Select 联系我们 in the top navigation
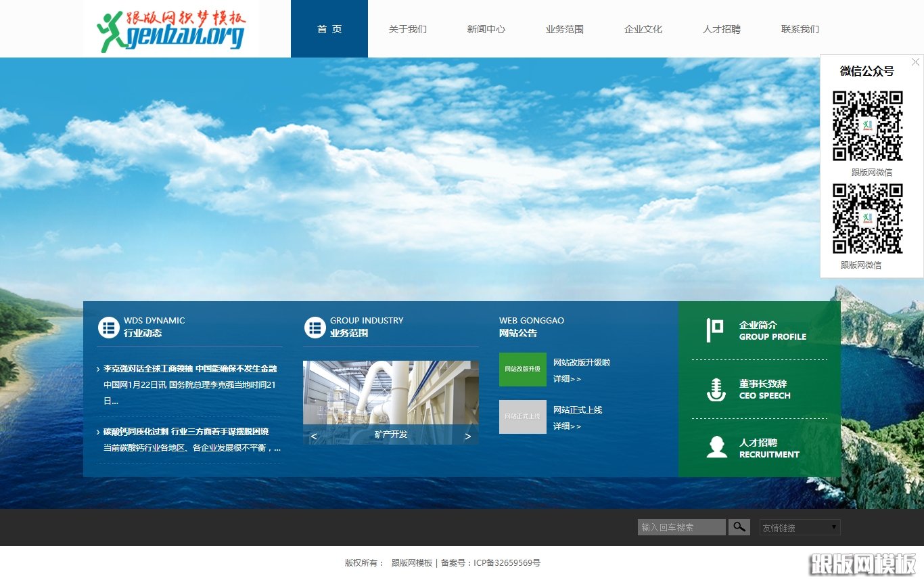Image resolution: width=924 pixels, height=580 pixels. click(800, 28)
